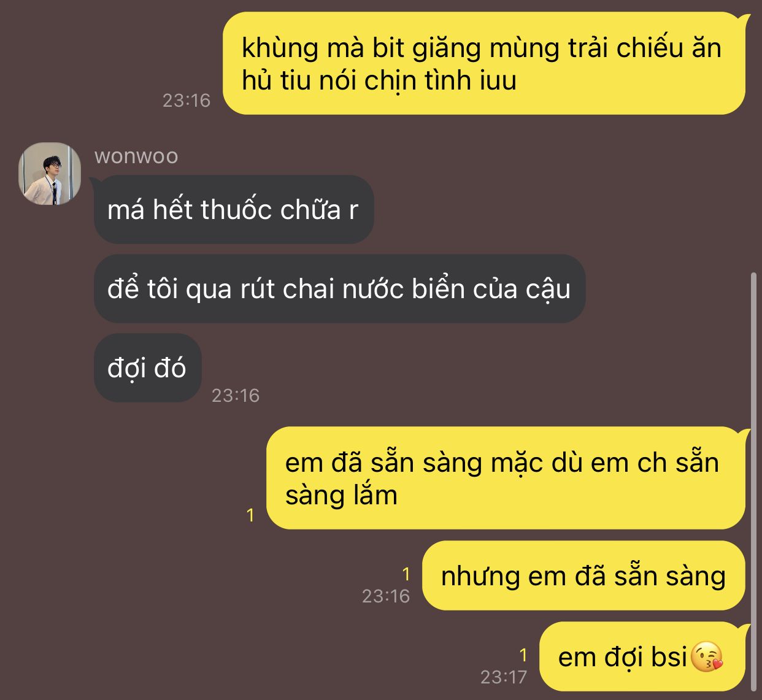The width and height of the screenshot is (762, 700).
Task: Click the text 'em đợi bsi' in the last bubble
Action: click(x=622, y=657)
